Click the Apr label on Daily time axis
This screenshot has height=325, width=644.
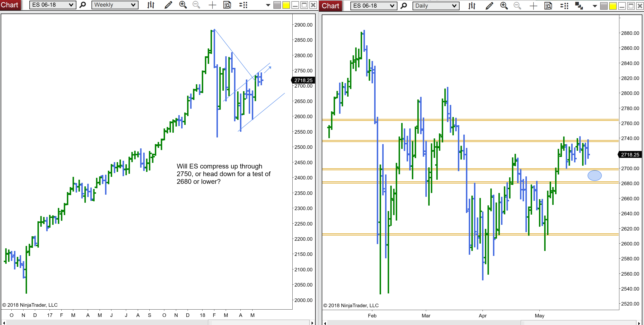[483, 316]
